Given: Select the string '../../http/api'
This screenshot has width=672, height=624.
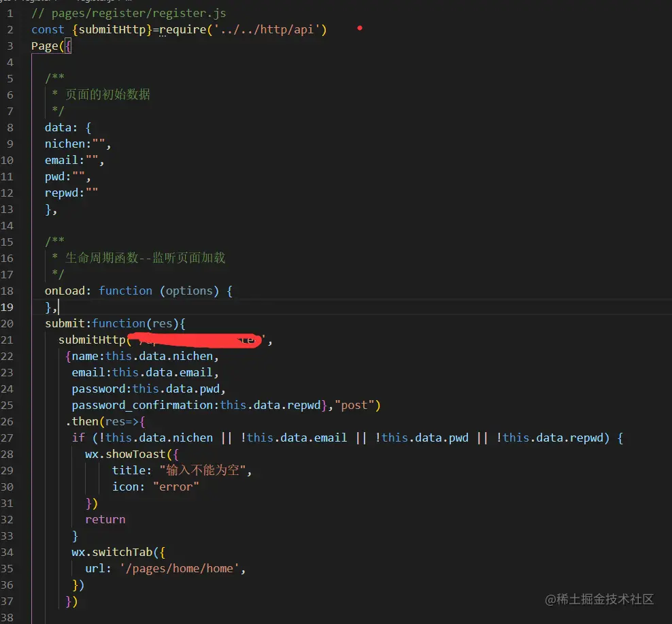Looking at the screenshot, I should [x=267, y=29].
